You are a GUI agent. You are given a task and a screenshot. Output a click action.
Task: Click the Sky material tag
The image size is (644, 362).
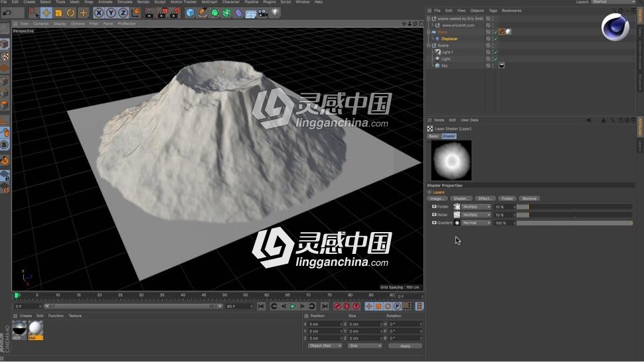pyautogui.click(x=501, y=66)
